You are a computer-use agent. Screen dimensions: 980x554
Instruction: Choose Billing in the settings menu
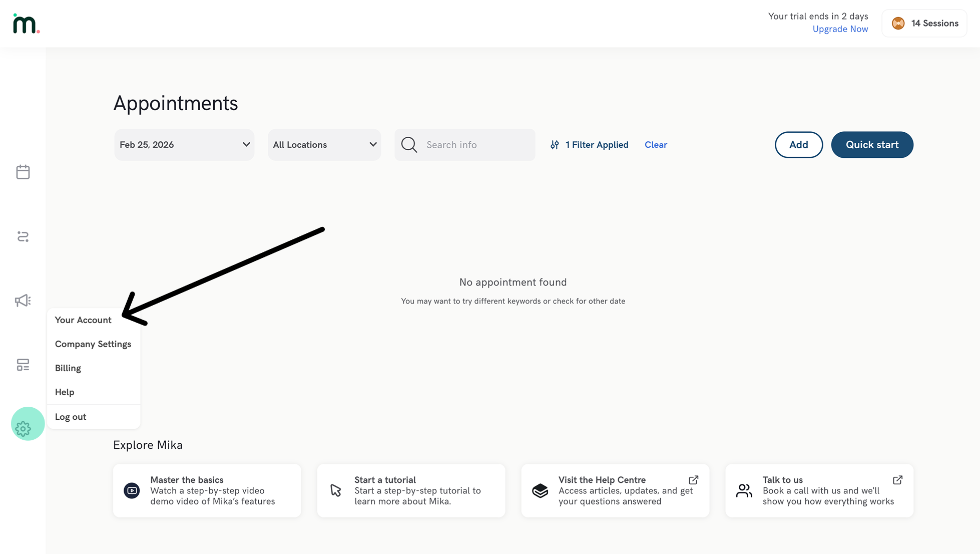point(68,368)
